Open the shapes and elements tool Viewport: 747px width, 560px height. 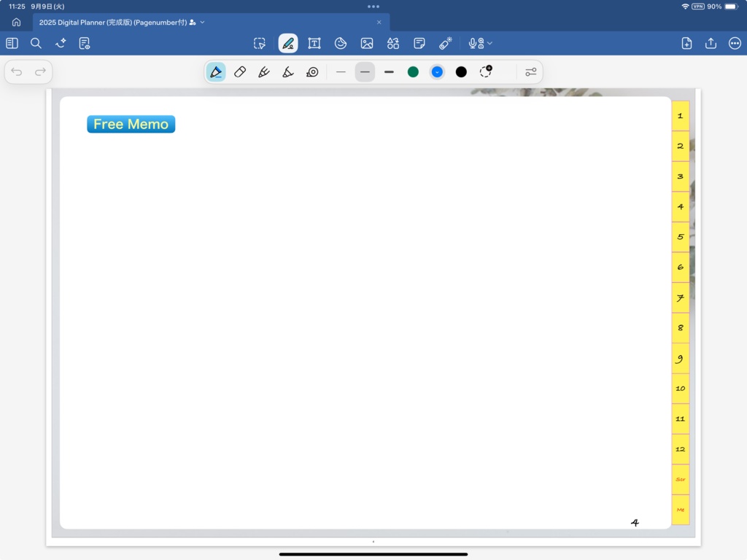click(393, 43)
